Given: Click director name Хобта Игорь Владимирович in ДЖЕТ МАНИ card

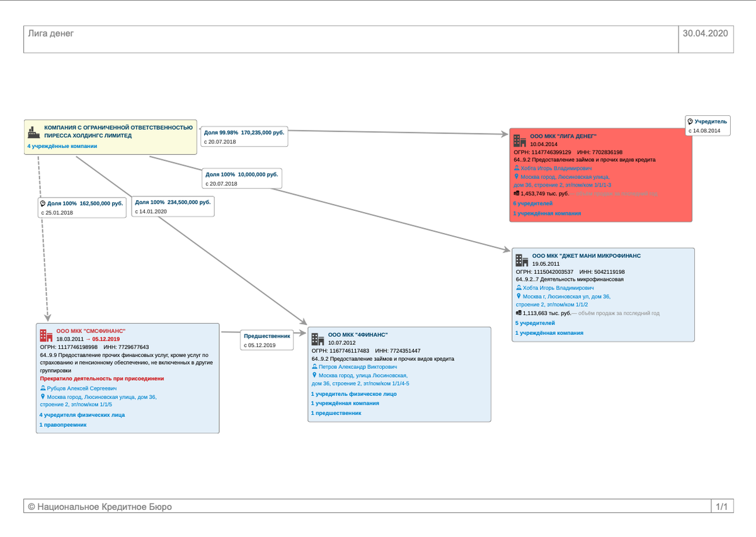Looking at the screenshot, I should tap(559, 288).
